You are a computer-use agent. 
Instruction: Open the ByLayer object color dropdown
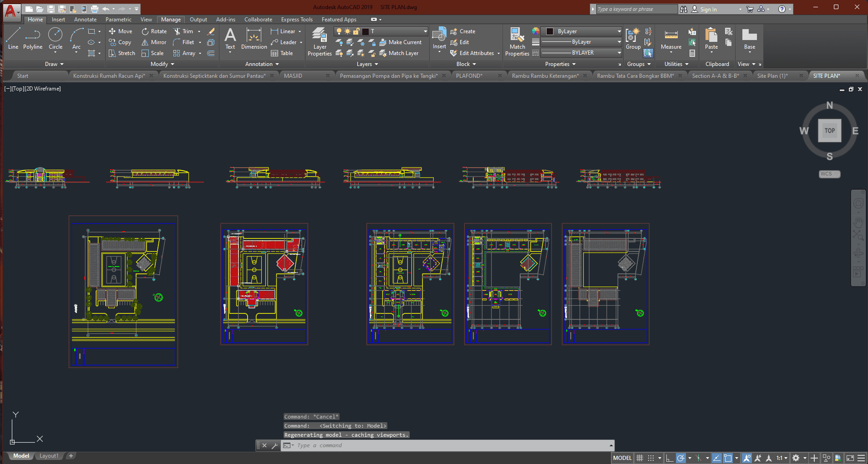[584, 31]
